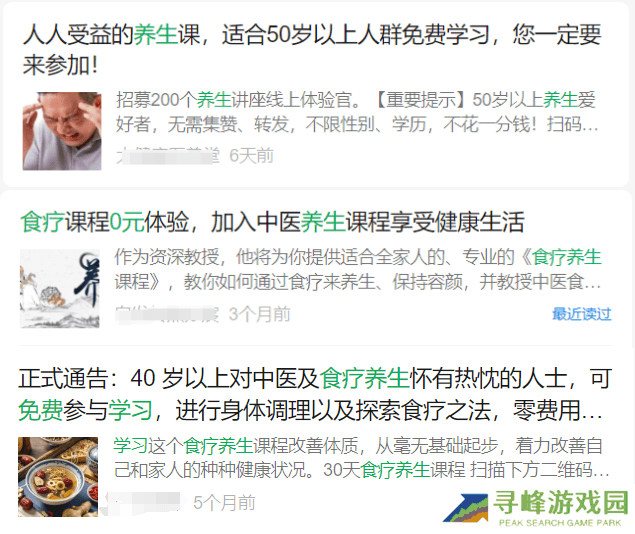
Task: Click the 6天前 timestamp of first result
Action: [x=251, y=156]
